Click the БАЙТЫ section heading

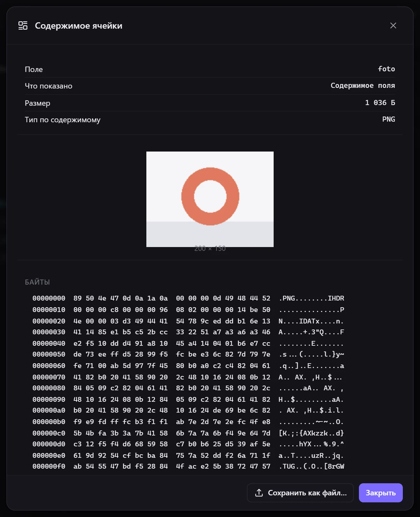(38, 282)
